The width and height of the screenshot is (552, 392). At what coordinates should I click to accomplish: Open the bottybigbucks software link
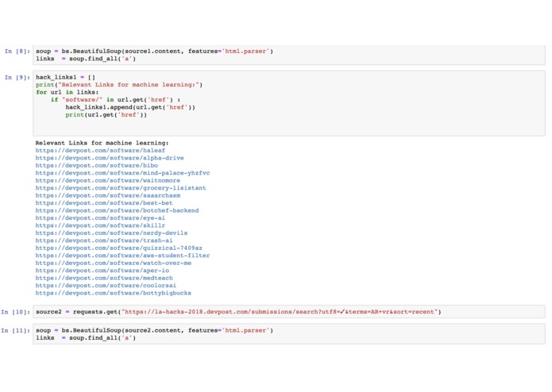click(113, 293)
